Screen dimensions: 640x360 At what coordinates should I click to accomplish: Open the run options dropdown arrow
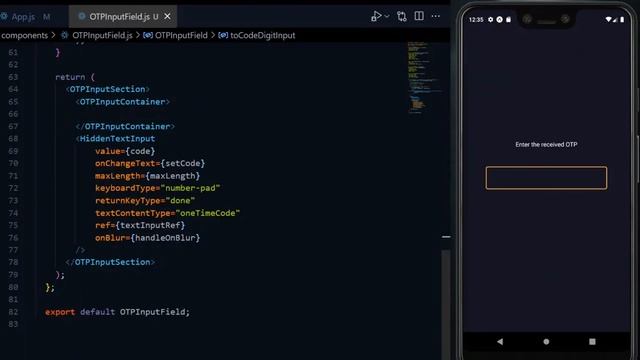coord(387,16)
